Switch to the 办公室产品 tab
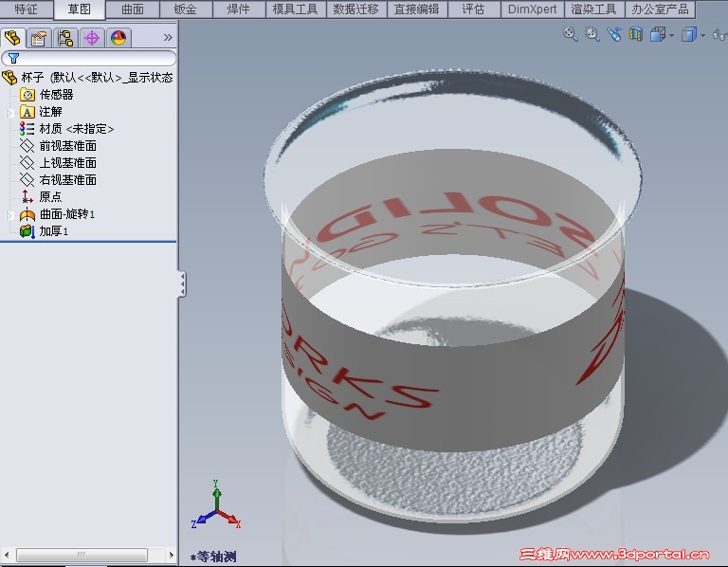 coord(660,9)
